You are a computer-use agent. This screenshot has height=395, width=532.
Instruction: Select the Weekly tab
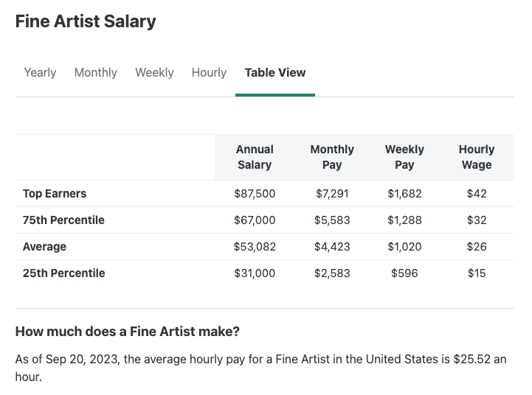pyautogui.click(x=154, y=72)
